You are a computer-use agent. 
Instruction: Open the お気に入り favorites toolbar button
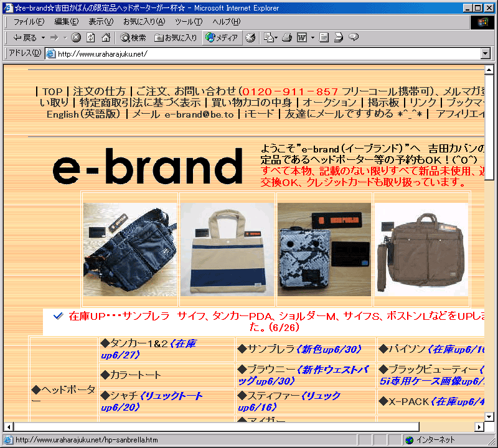tap(176, 38)
